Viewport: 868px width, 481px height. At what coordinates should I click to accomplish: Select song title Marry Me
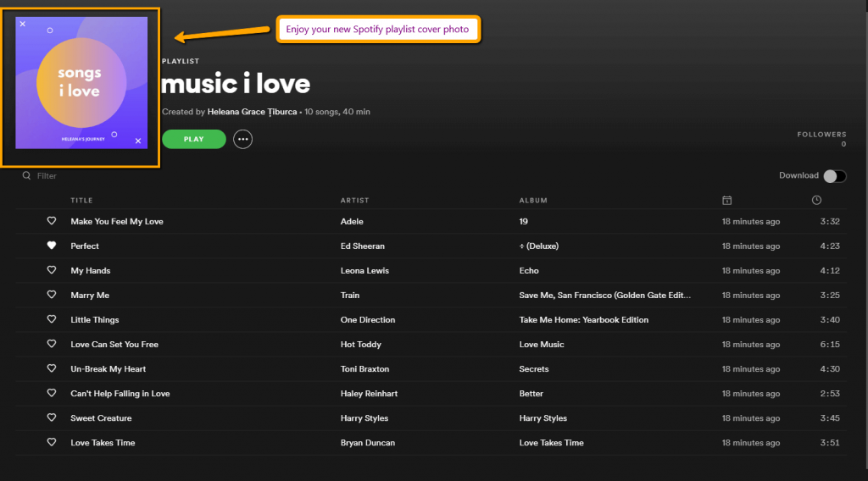(x=90, y=296)
